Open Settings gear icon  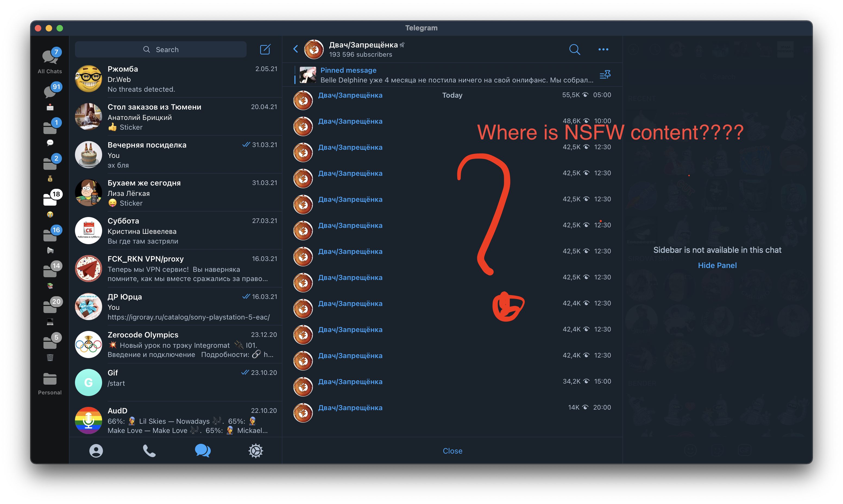coord(256,451)
